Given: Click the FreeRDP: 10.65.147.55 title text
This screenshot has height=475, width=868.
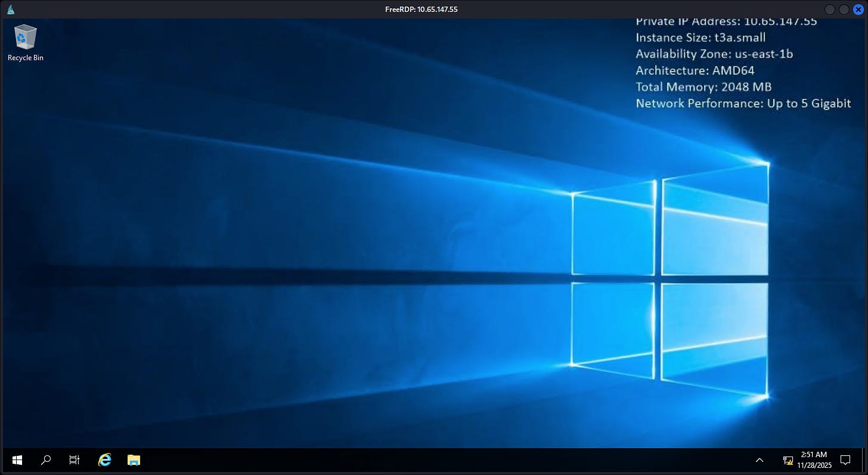Looking at the screenshot, I should coord(421,10).
